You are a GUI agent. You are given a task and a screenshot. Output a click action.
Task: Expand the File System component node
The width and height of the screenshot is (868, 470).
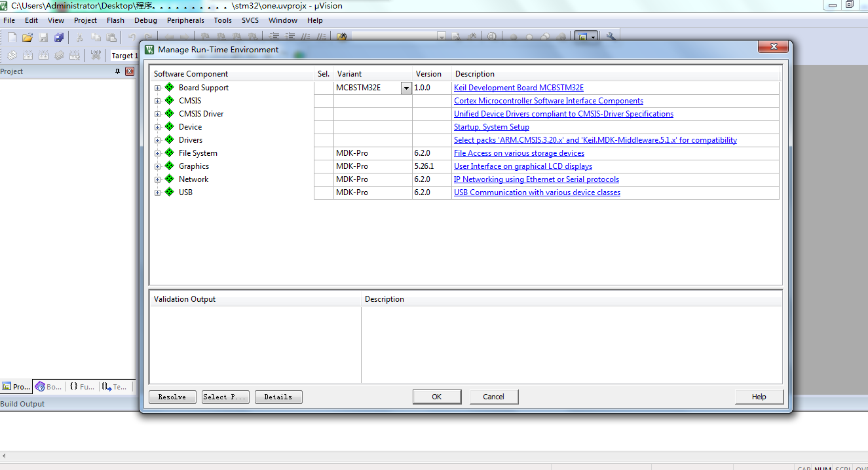tap(157, 153)
